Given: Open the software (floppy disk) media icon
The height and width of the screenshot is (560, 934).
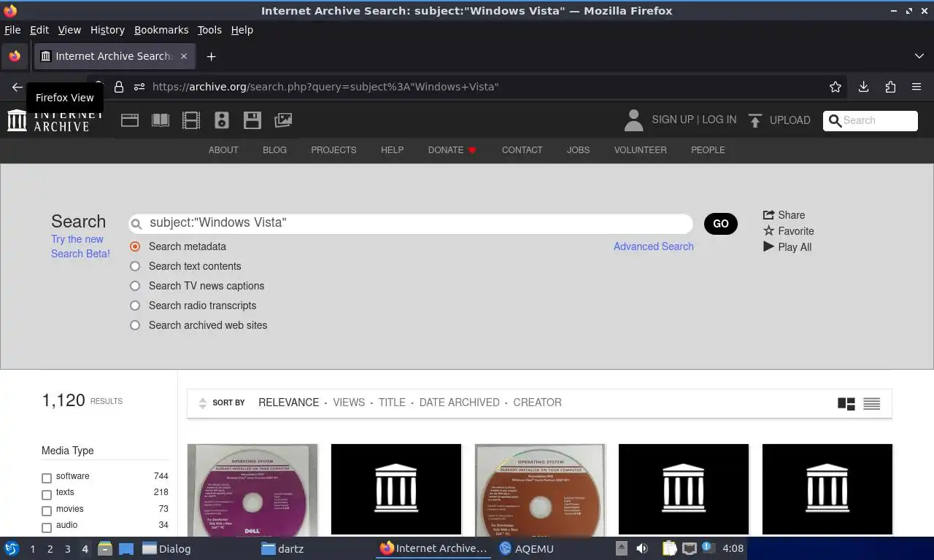Looking at the screenshot, I should tap(252, 120).
